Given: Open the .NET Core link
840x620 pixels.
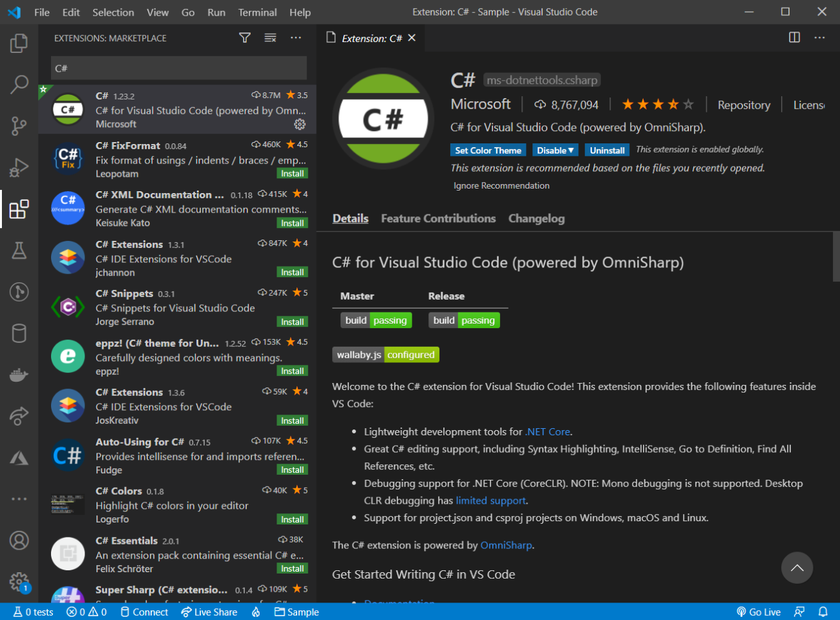Looking at the screenshot, I should (x=548, y=431).
